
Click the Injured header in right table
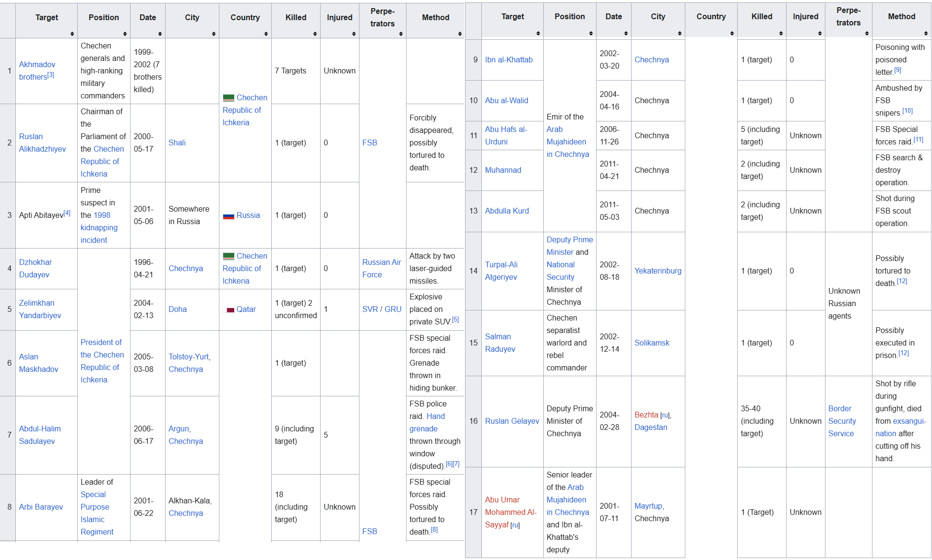tap(805, 16)
